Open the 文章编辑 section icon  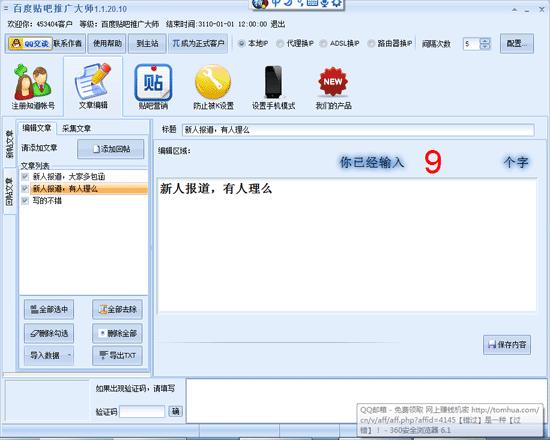coord(93,87)
